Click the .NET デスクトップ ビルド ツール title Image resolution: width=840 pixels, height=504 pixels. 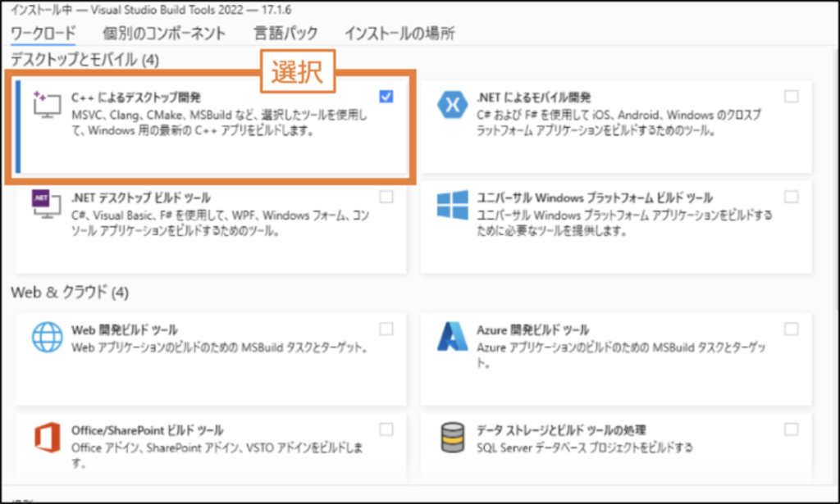(x=141, y=198)
